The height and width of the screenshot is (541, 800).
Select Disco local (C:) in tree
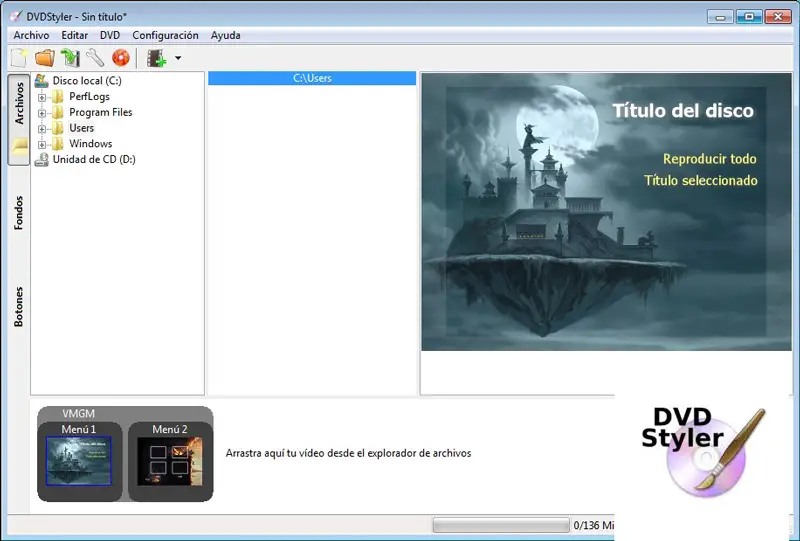click(x=87, y=81)
